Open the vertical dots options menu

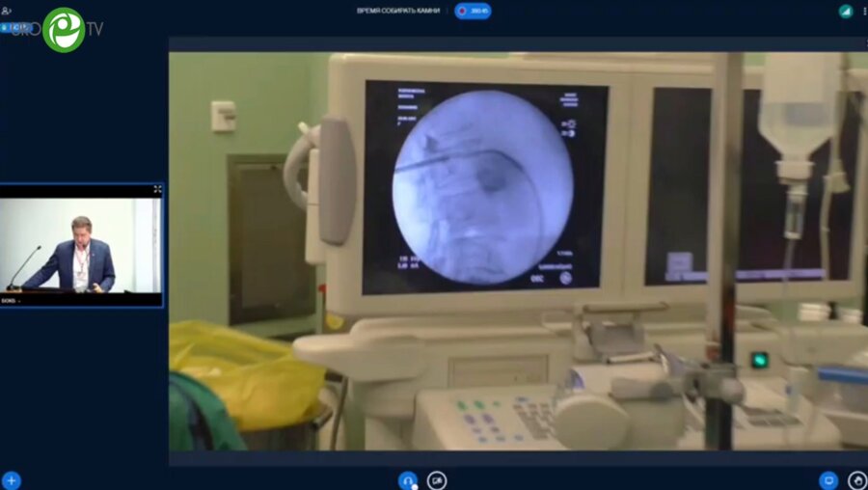[x=863, y=11]
